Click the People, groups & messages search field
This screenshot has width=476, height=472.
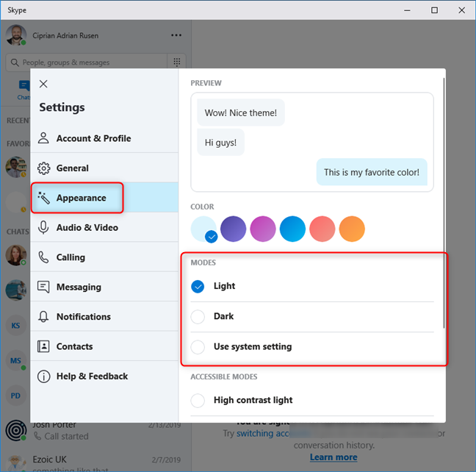(87, 62)
